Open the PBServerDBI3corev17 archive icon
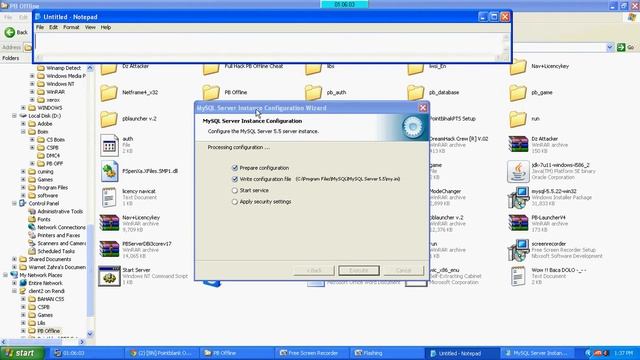 click(109, 250)
